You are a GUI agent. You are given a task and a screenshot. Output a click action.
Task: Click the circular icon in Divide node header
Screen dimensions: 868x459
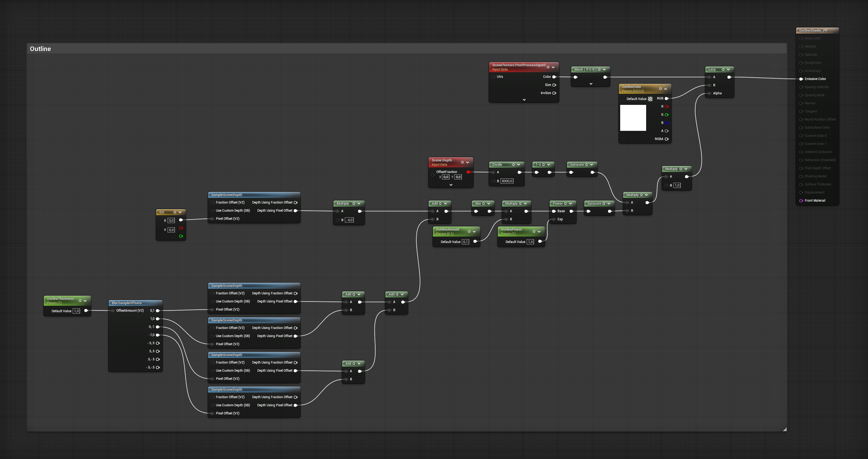[513, 165]
